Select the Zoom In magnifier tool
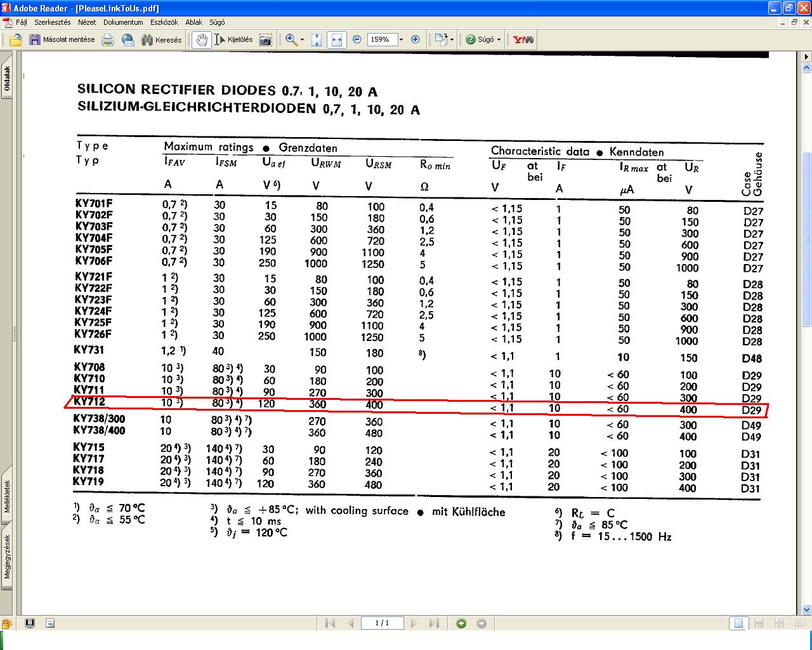This screenshot has width=812, height=650. [x=291, y=40]
